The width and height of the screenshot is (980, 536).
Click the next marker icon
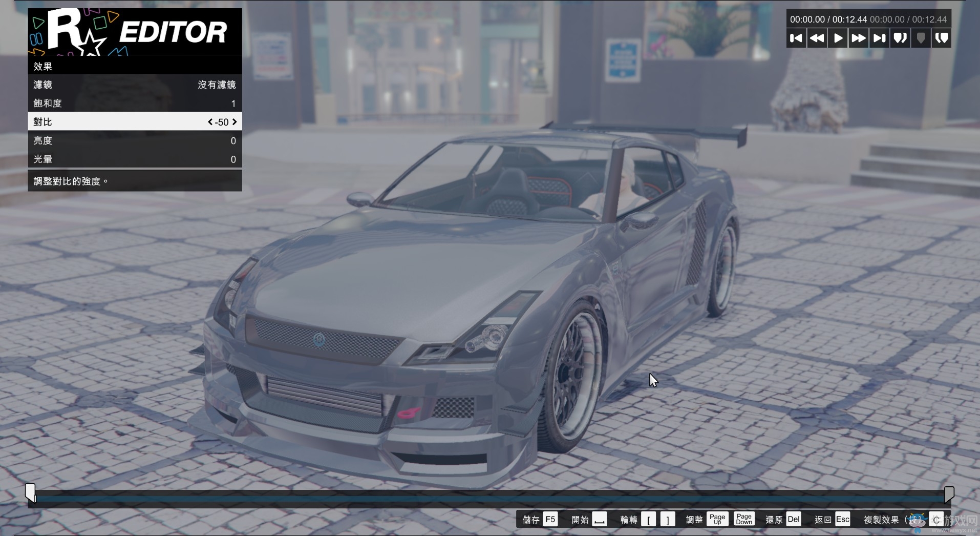point(900,38)
